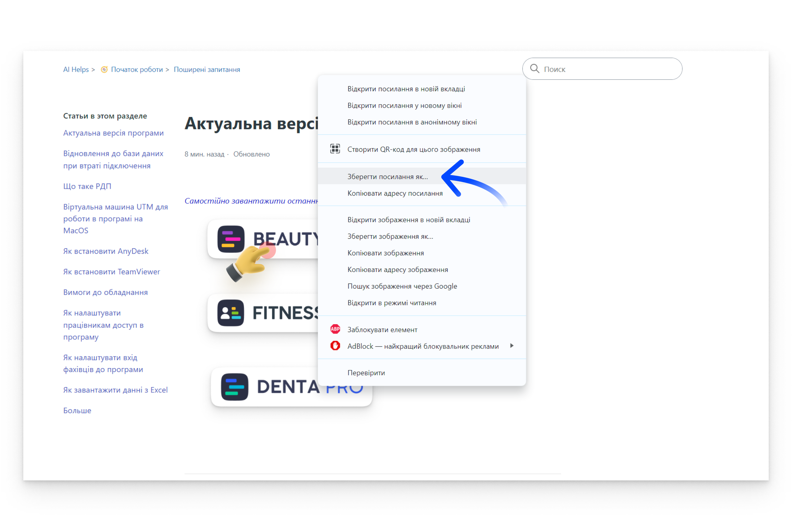The width and height of the screenshot is (792, 532).
Task: Open Віртуальна машина UTM article link
Action: coord(115,219)
